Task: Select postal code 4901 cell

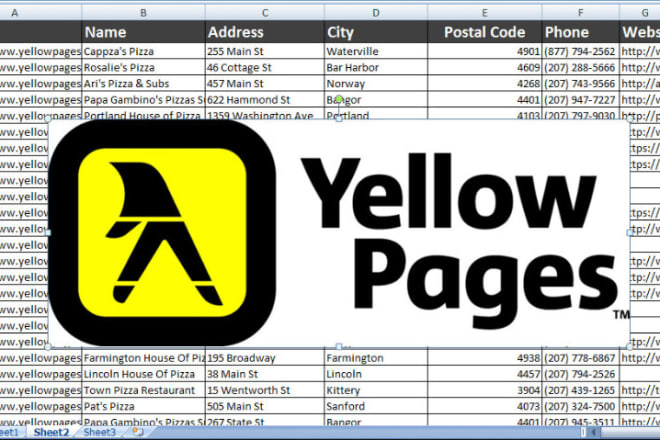Action: (x=484, y=51)
